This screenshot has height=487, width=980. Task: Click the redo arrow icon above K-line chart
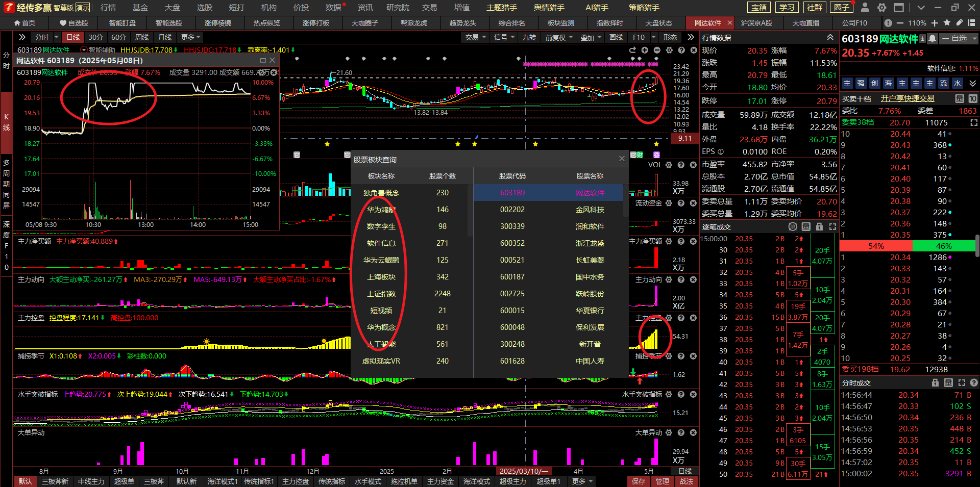click(x=632, y=50)
